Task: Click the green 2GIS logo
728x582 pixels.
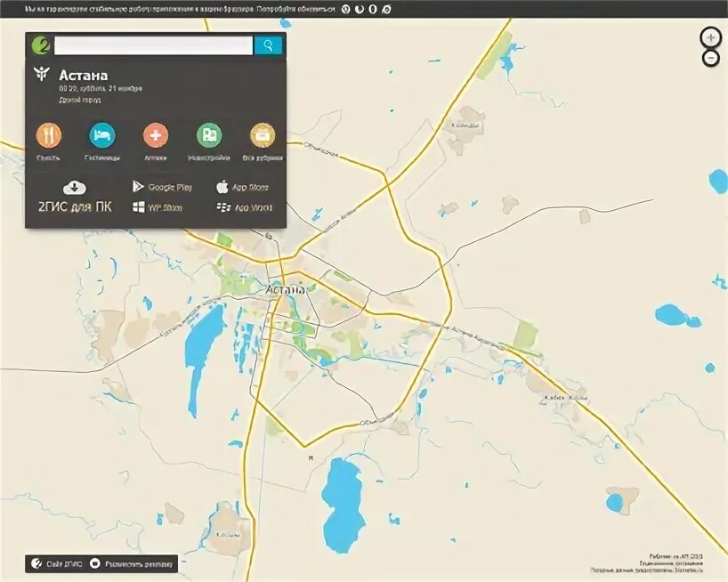Action: click(x=40, y=45)
